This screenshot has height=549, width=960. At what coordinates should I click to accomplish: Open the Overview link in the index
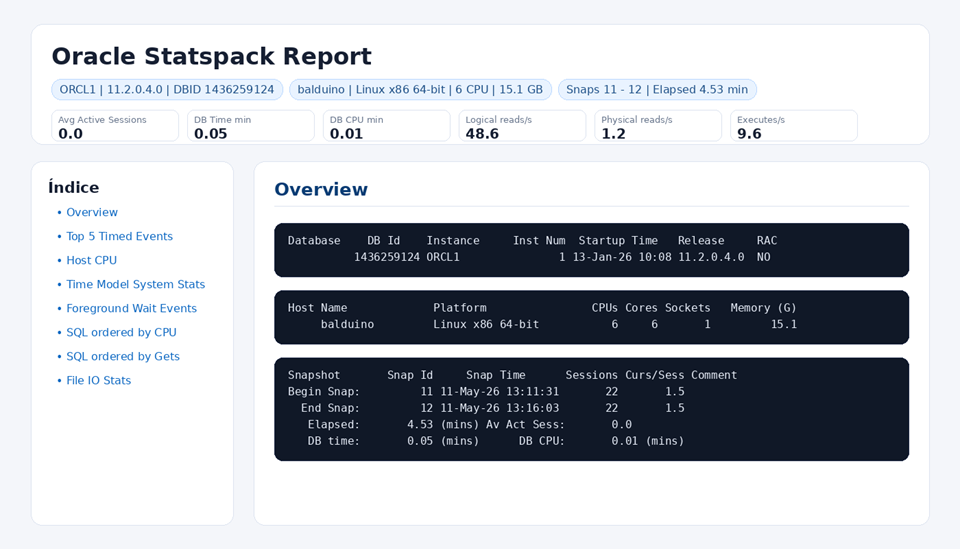click(92, 212)
